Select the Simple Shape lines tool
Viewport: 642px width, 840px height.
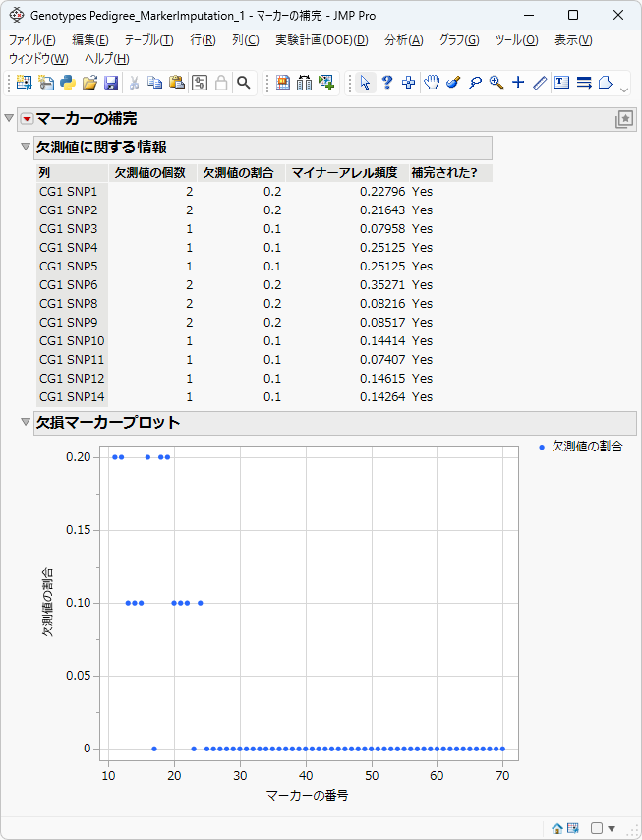tap(584, 83)
